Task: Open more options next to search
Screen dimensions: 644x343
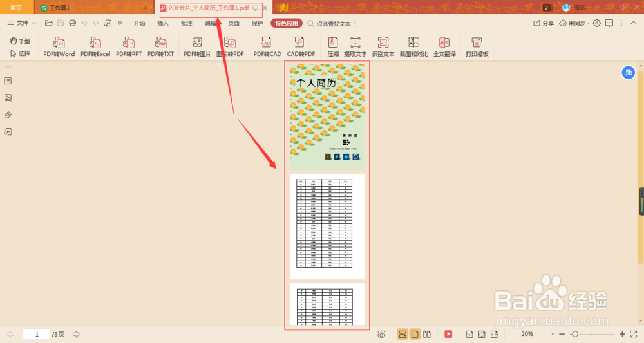Action: pyautogui.click(x=355, y=24)
